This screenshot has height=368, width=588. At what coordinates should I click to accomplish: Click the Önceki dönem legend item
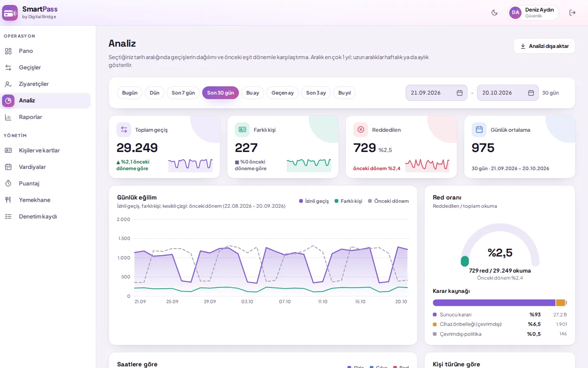coord(388,201)
